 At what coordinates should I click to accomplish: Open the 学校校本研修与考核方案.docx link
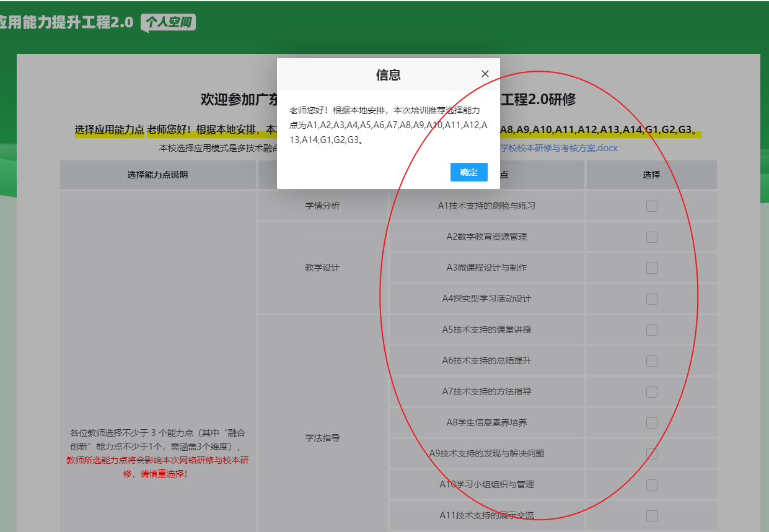559,149
